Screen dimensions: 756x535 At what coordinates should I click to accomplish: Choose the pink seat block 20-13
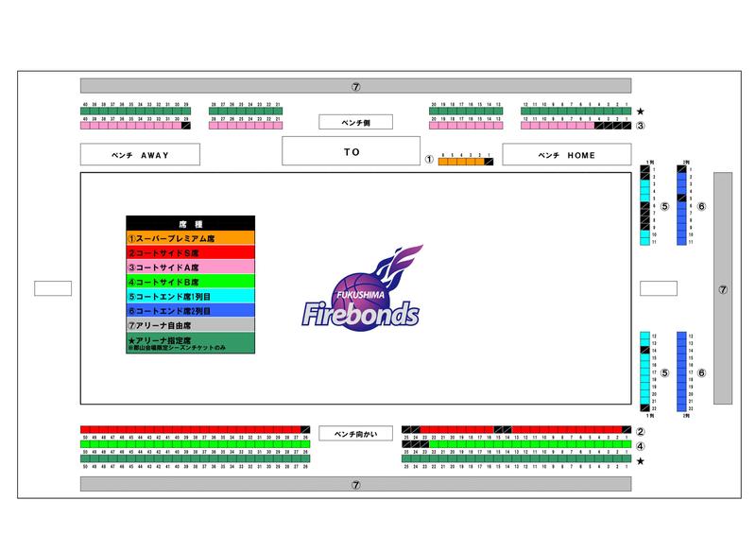click(466, 126)
